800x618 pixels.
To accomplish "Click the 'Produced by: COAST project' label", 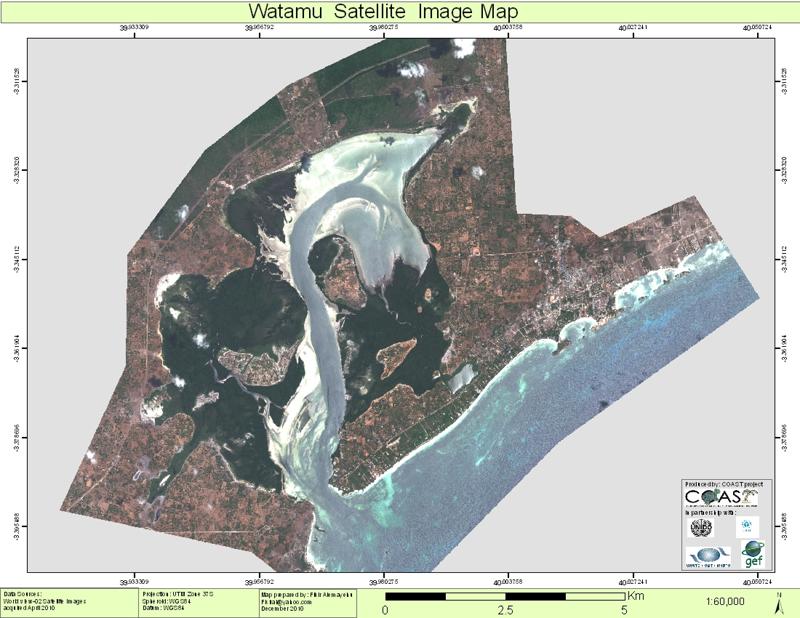I will (x=722, y=484).
